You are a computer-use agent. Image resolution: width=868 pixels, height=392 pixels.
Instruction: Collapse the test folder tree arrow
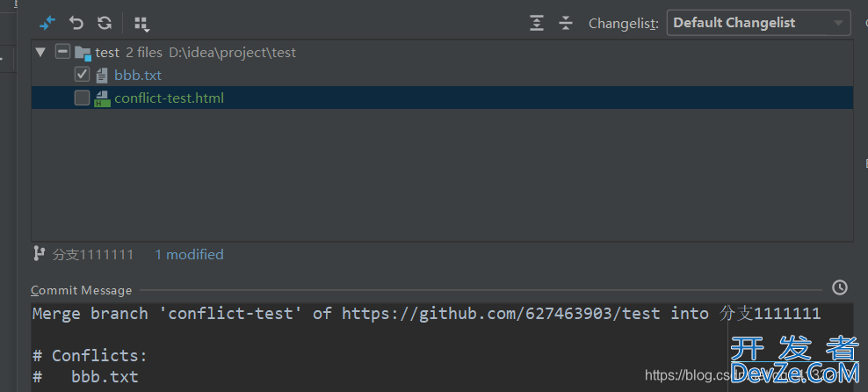[x=40, y=53]
